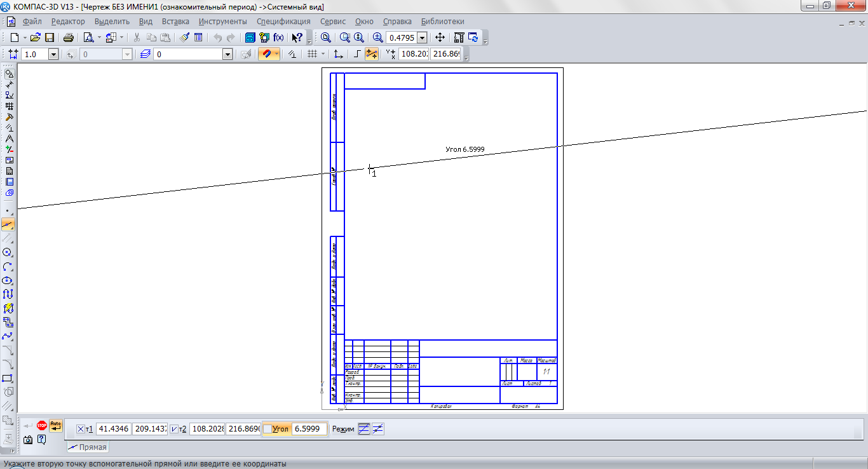Screen dimensions: 868x469
Task: Click the Угол angle value field
Action: tap(309, 429)
